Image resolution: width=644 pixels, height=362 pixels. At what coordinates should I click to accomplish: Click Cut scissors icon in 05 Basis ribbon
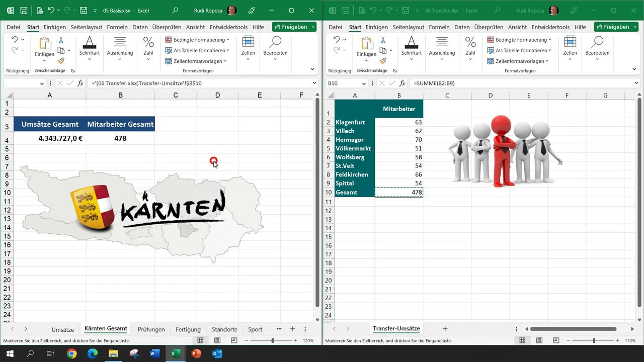pos(61,40)
